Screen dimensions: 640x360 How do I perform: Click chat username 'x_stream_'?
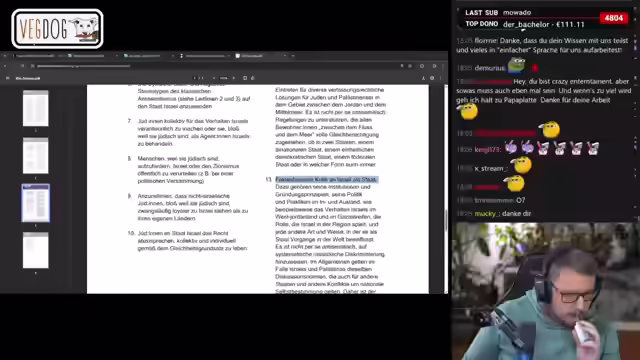491,169
